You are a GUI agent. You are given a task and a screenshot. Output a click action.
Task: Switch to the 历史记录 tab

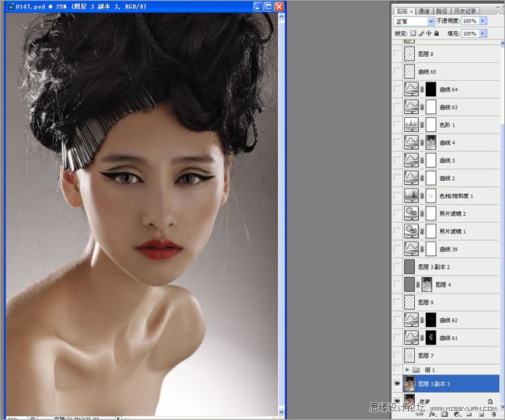tap(464, 12)
